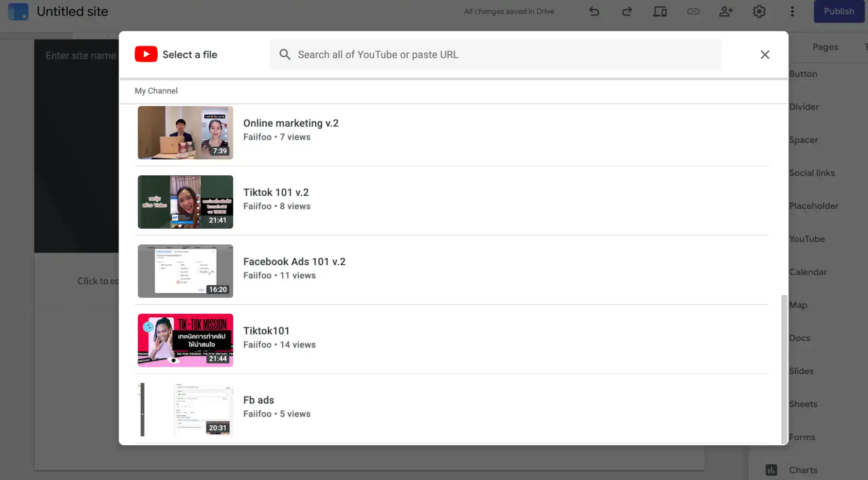Insert a Placeholder from sidebar
Image resolution: width=868 pixels, height=480 pixels.
click(x=813, y=206)
